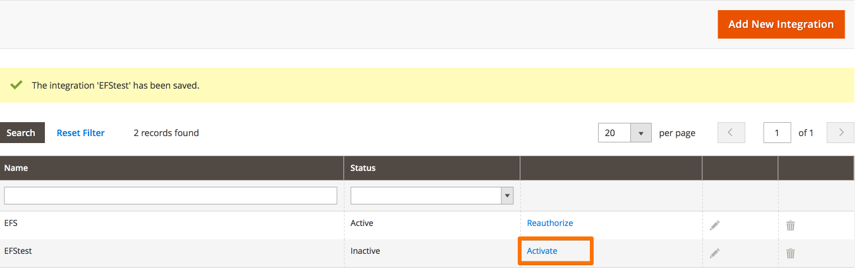Click Add New Integration button
Image resolution: width=868 pixels, height=276 pixels.
click(x=781, y=24)
